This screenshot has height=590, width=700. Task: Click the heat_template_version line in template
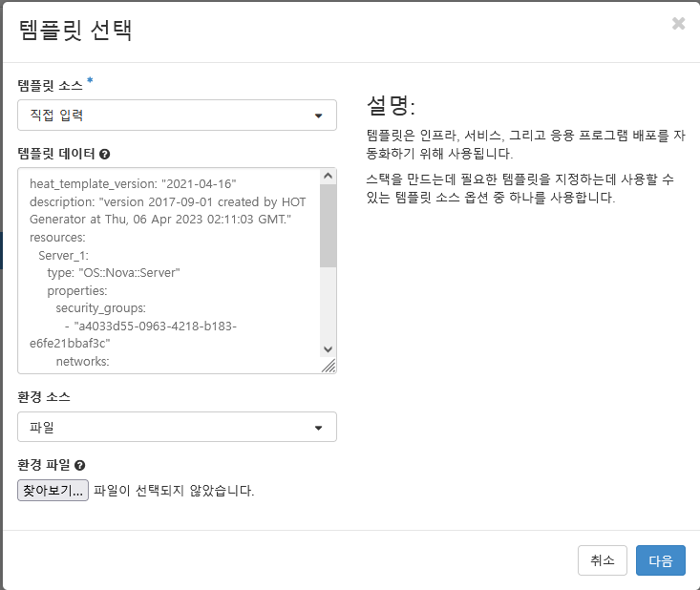tap(133, 184)
